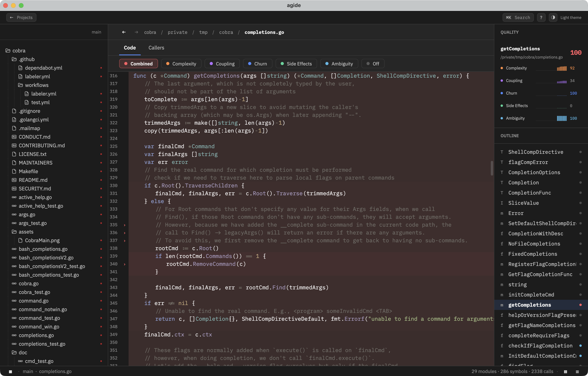Click the .golangci.yml file icon

pyautogui.click(x=14, y=120)
